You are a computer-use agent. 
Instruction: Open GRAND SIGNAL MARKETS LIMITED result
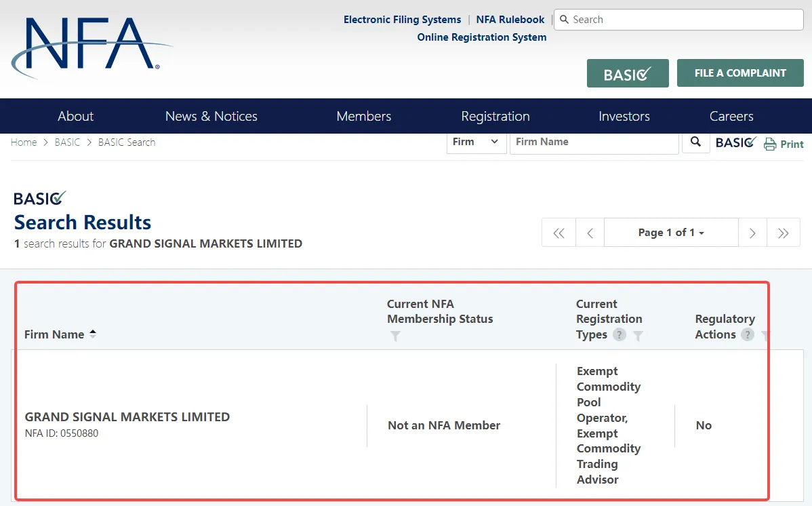[x=127, y=417]
